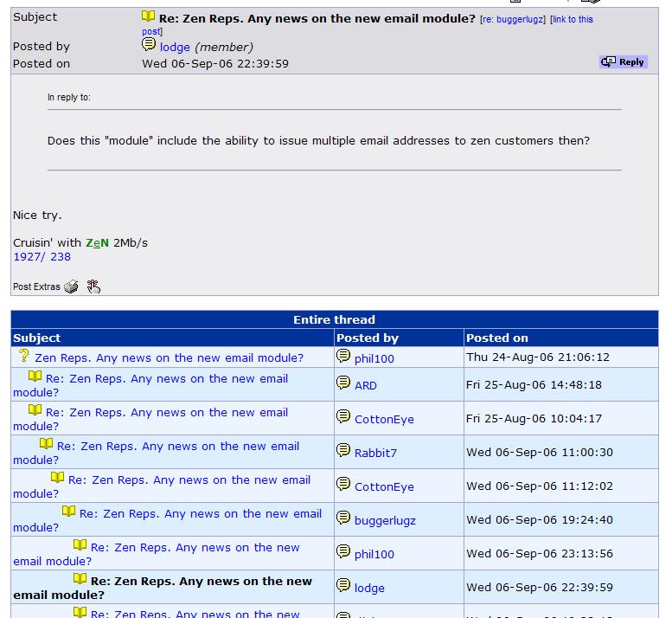Click the question mark icon on the first thread row
This screenshot has height=618, width=672.
tap(24, 356)
